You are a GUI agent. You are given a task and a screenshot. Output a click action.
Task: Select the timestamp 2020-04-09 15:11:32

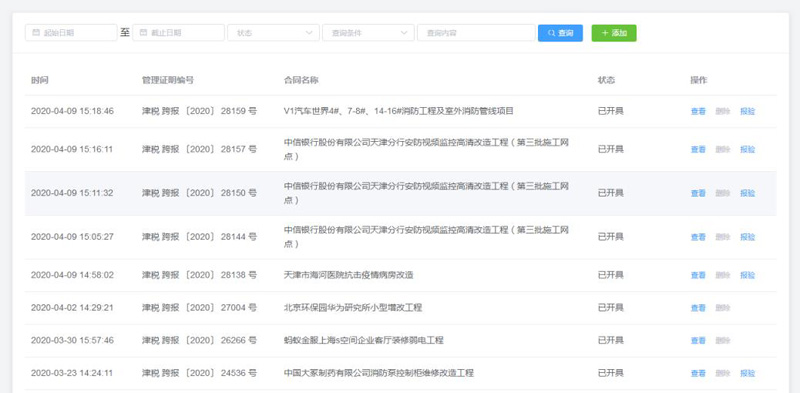(x=72, y=193)
